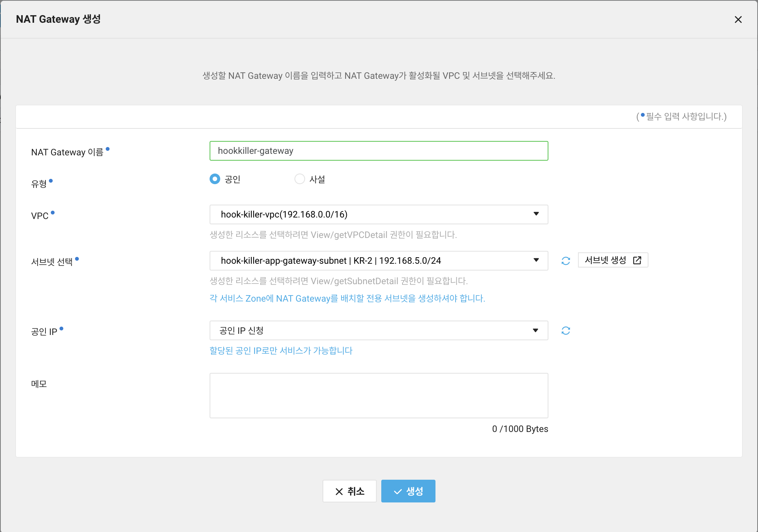Click the 사설 radio label text
The image size is (758, 532).
pyautogui.click(x=317, y=179)
